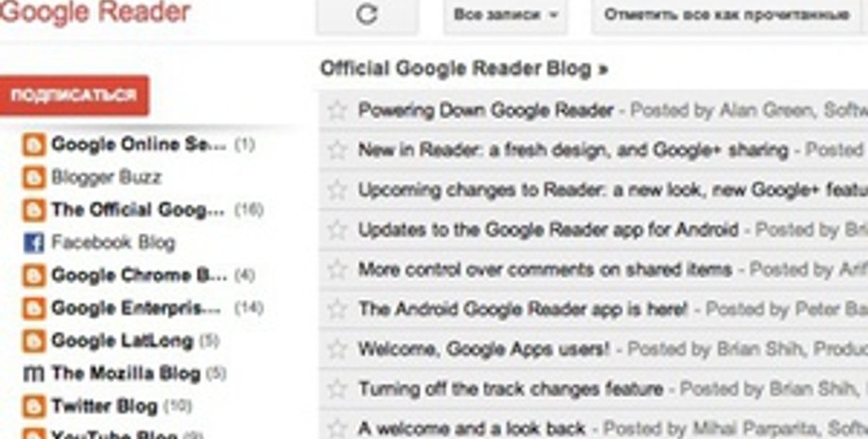Star the Welcome, Google Apps users post
868x439 pixels.
tap(337, 349)
